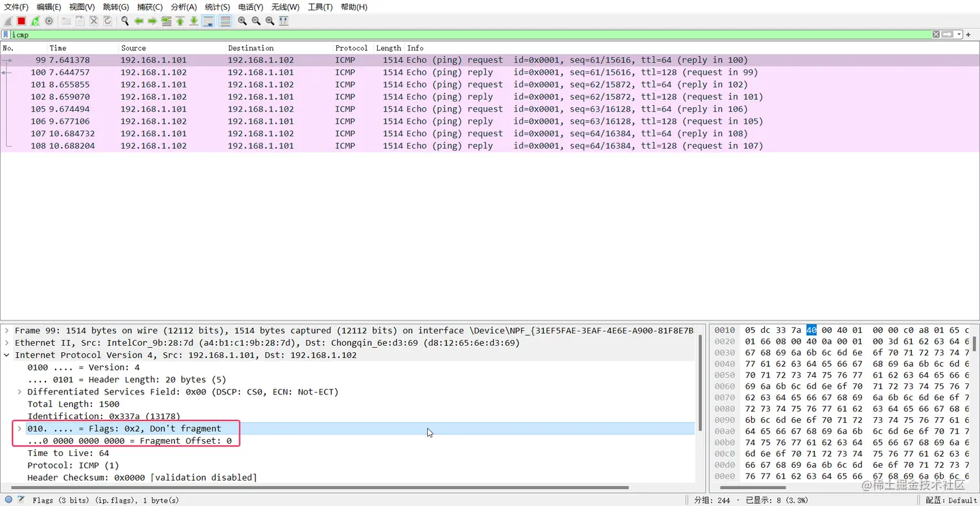Select the Time to Live: 64 line

(68, 453)
